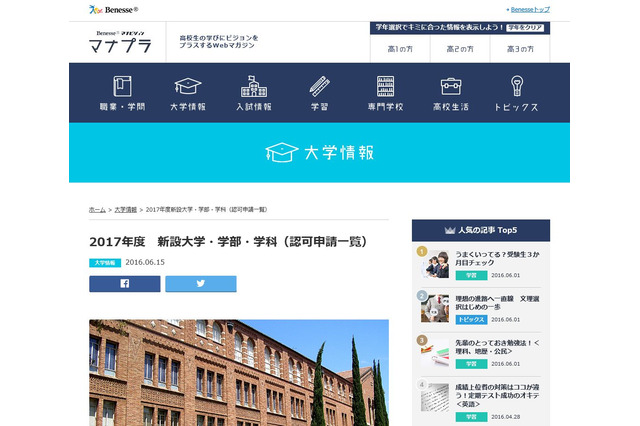The image size is (640, 426).
Task: Share article via Twitter button
Action: tap(201, 284)
